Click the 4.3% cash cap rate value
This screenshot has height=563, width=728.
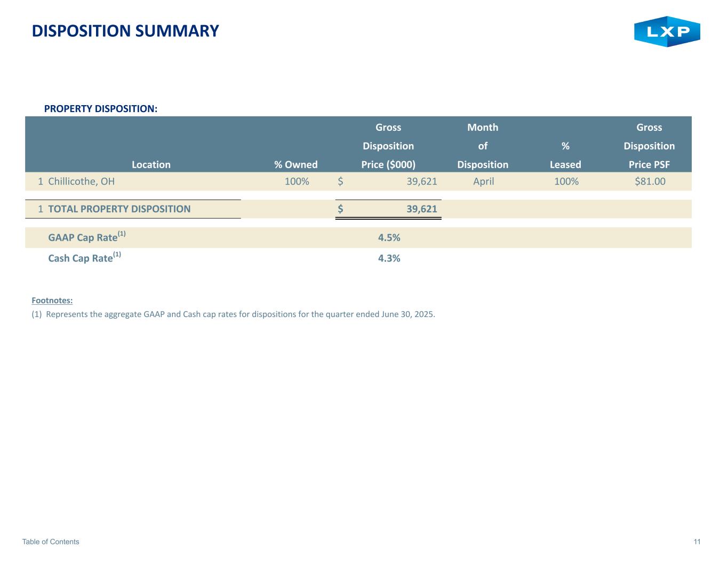tap(389, 258)
